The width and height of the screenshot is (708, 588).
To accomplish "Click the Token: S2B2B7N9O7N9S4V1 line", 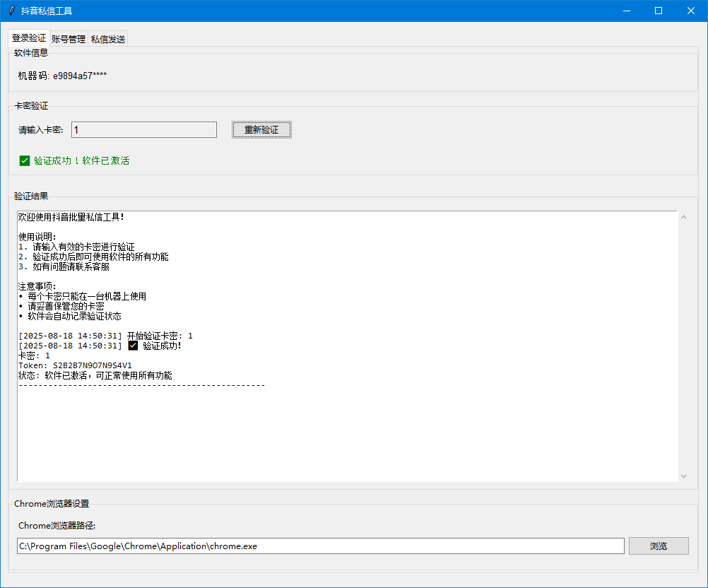I will [x=75, y=365].
